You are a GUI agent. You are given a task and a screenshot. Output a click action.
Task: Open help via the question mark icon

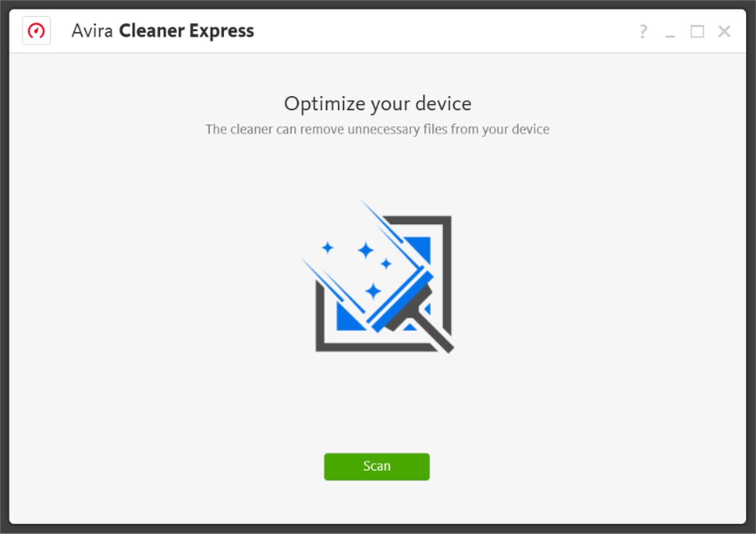(x=643, y=31)
